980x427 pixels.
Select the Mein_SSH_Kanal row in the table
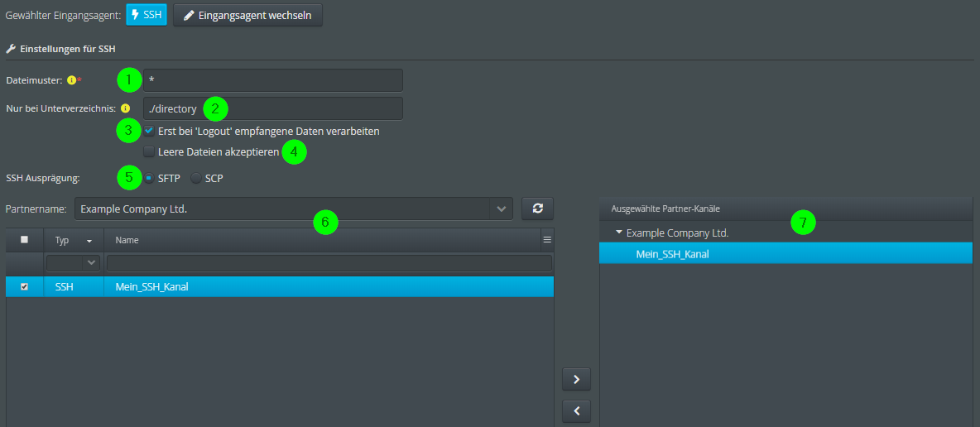pos(280,287)
